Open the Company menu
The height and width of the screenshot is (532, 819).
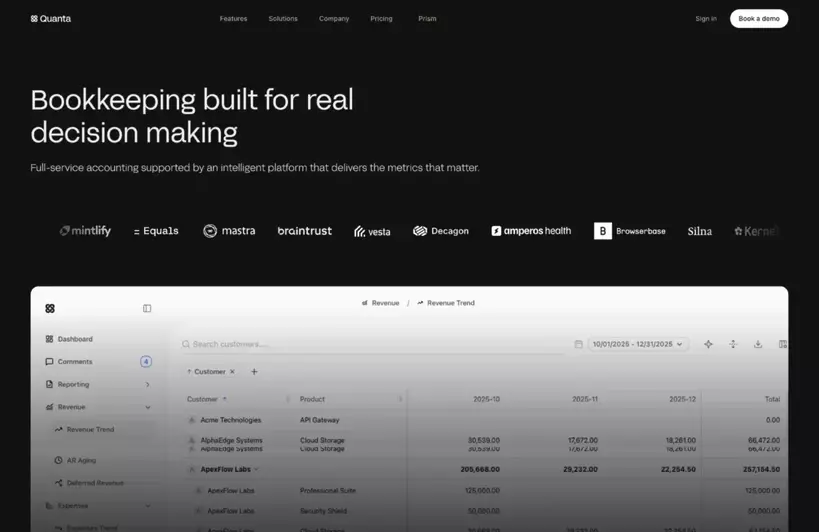[334, 19]
